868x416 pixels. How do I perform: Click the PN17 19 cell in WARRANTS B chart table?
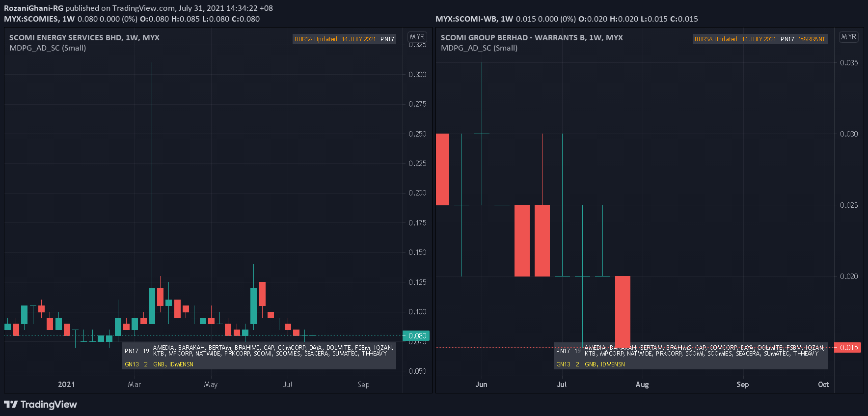click(569, 351)
